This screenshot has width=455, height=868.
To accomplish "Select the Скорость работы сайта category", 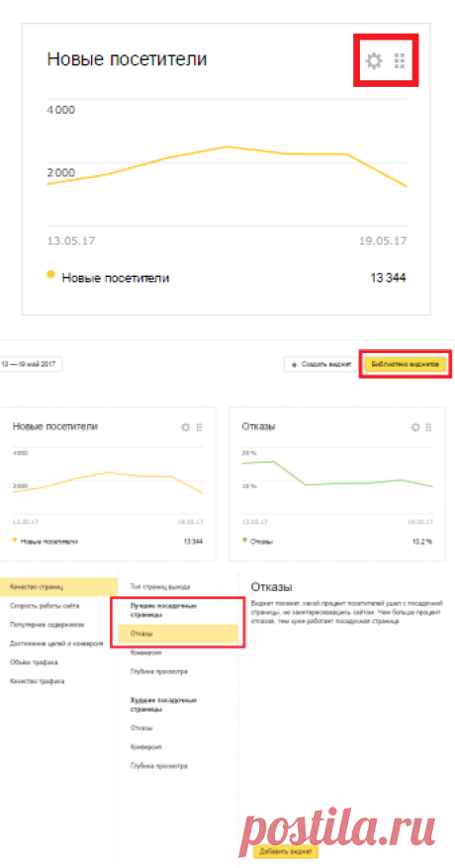I will (45, 606).
